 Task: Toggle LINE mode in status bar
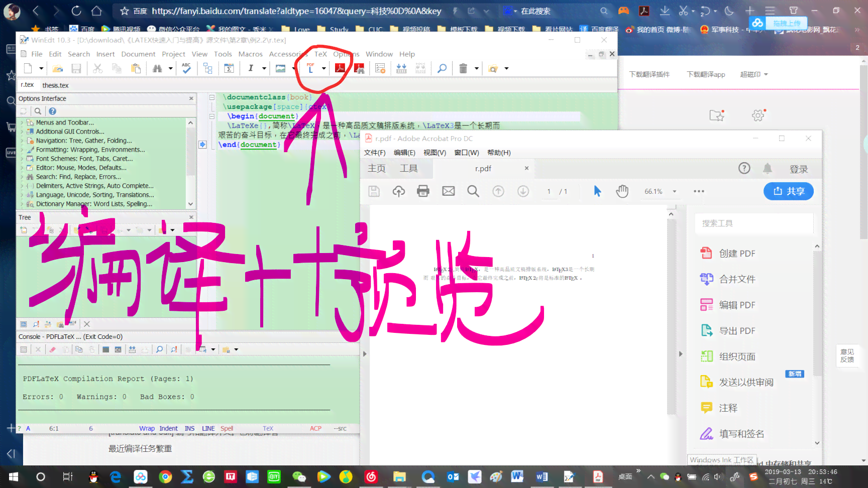[x=208, y=428]
